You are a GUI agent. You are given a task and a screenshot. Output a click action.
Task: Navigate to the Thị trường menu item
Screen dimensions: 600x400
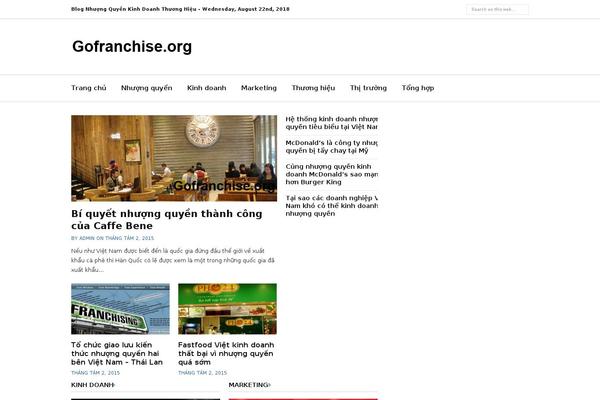(x=368, y=88)
